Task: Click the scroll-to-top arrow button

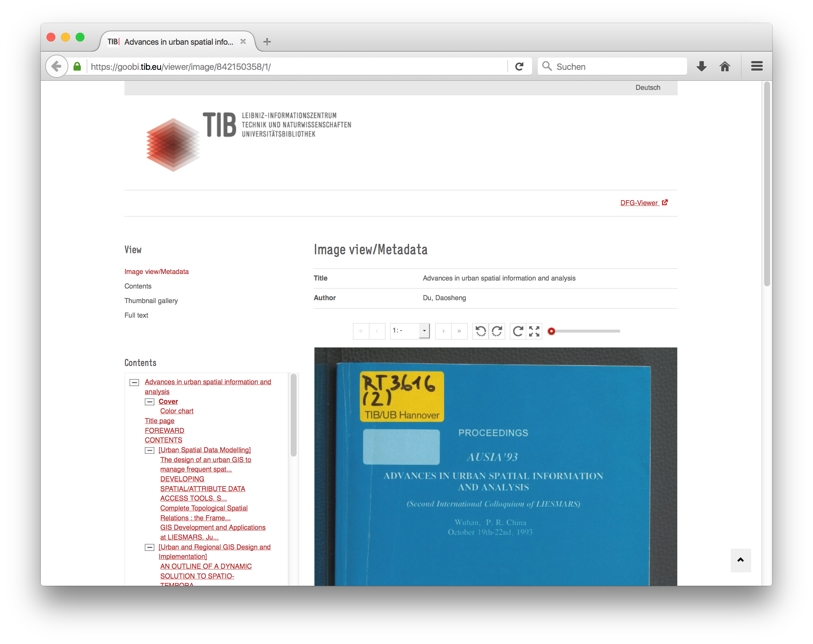Action: pyautogui.click(x=741, y=560)
